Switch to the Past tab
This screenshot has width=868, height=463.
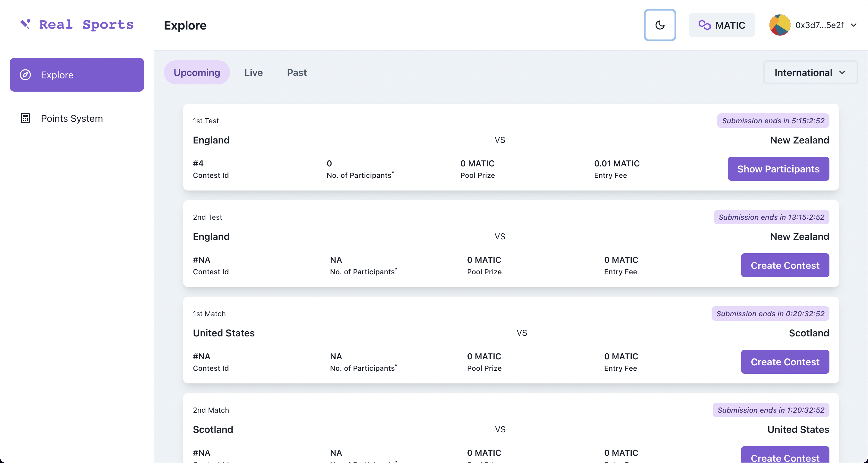point(297,72)
